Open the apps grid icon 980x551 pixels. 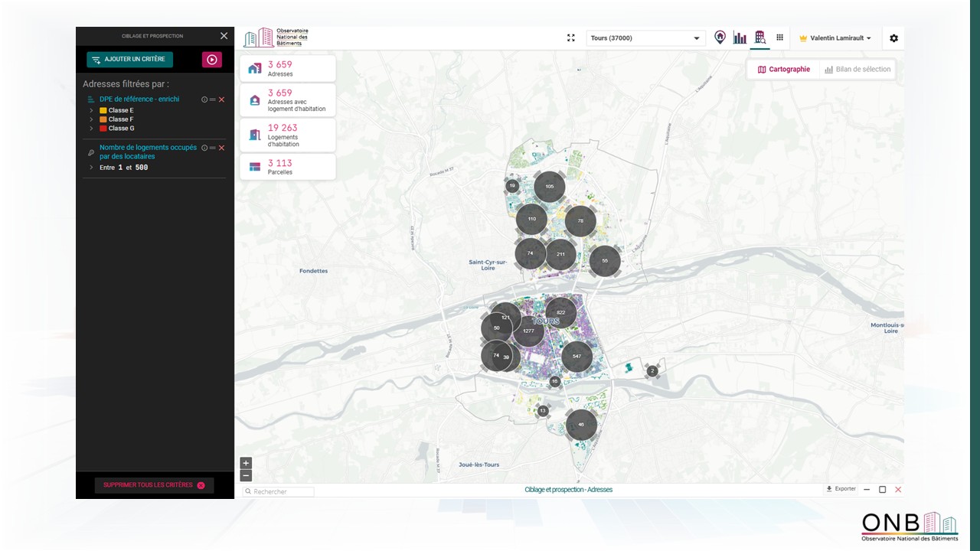click(779, 37)
